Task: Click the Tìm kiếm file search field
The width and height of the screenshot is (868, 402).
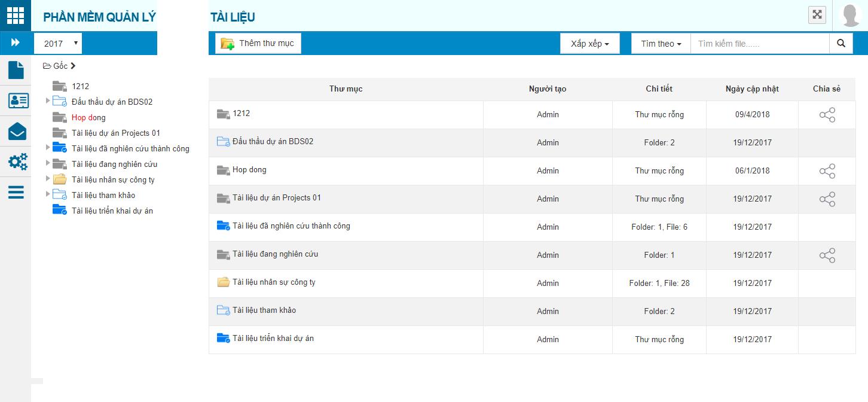Action: [x=759, y=44]
